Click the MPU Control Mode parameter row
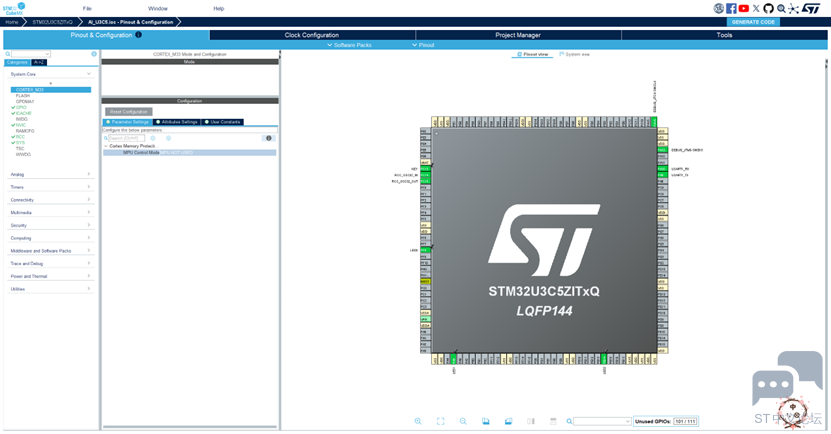This screenshot has width=831, height=434. (190, 153)
